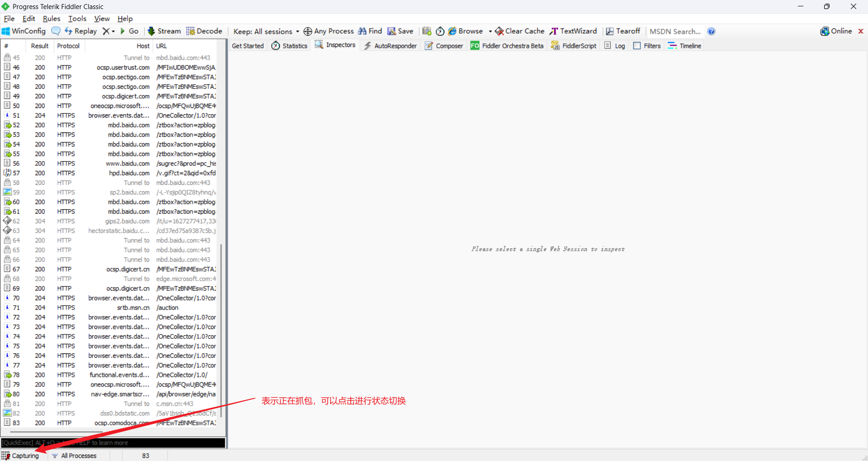Click the All Processes filter in status bar
The height and width of the screenshot is (461, 868).
coord(74,456)
